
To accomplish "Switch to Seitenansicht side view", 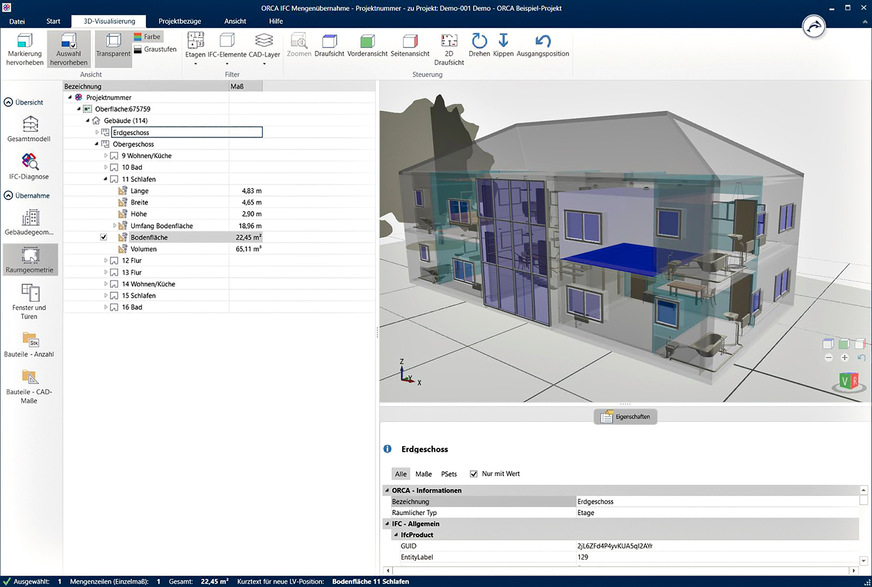I will (410, 46).
